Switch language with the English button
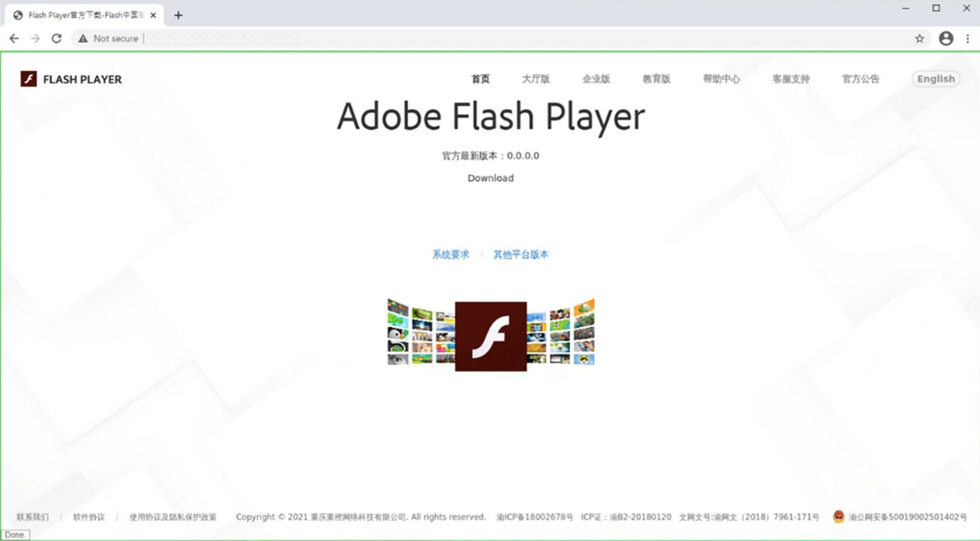The width and height of the screenshot is (980, 541). 935,79
